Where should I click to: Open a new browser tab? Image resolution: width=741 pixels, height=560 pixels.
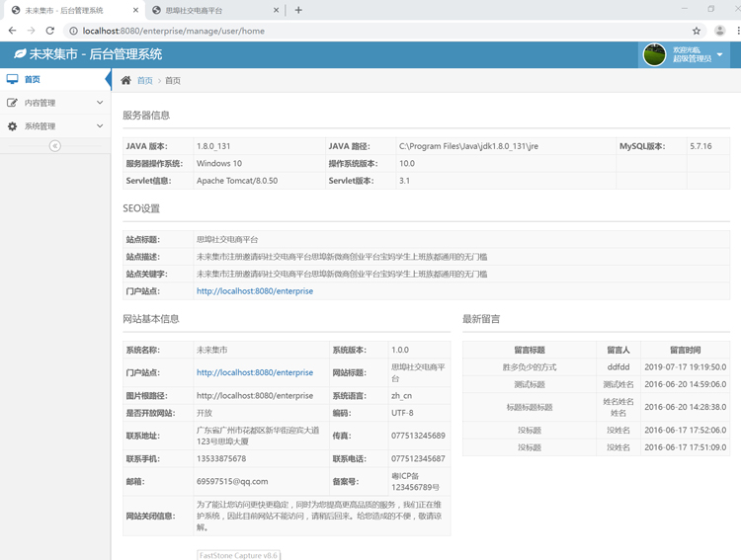point(298,10)
